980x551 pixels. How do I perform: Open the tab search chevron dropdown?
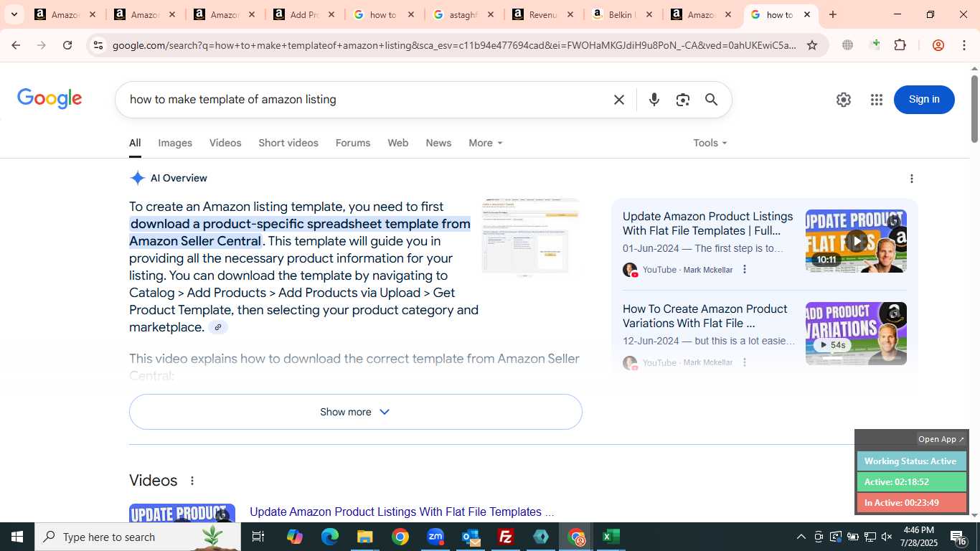14,14
